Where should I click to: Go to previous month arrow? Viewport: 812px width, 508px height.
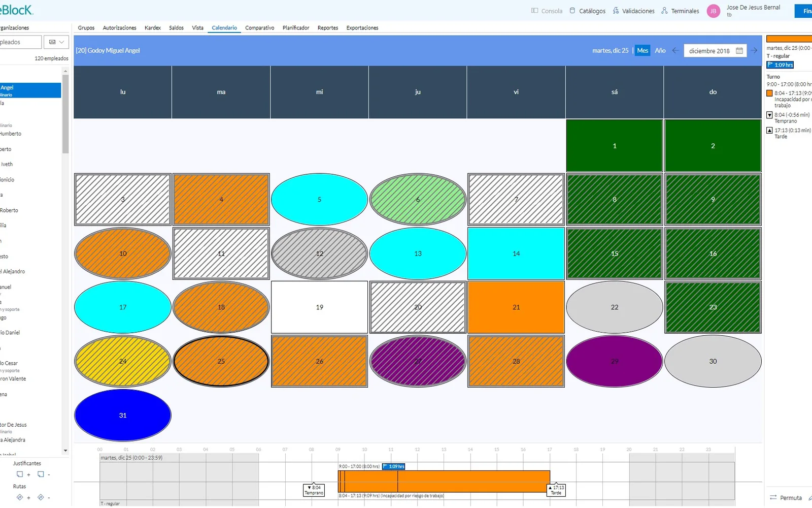coord(675,50)
